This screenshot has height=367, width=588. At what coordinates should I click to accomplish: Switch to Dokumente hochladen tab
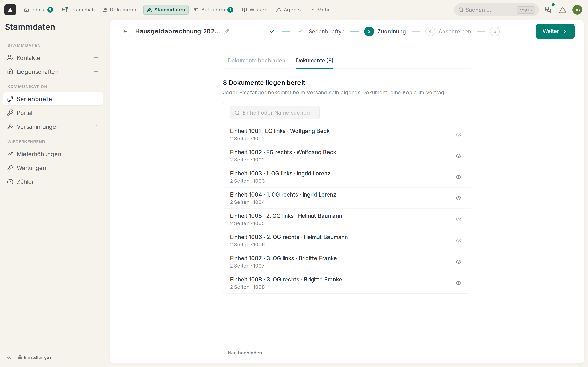256,60
